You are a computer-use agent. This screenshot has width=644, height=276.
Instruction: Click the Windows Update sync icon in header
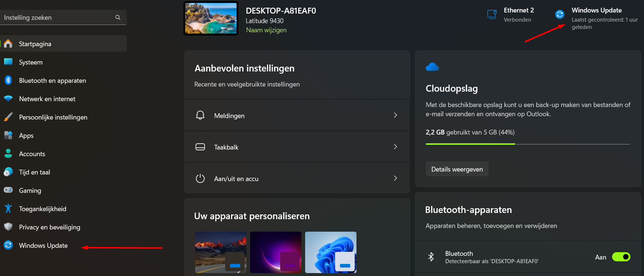[560, 14]
